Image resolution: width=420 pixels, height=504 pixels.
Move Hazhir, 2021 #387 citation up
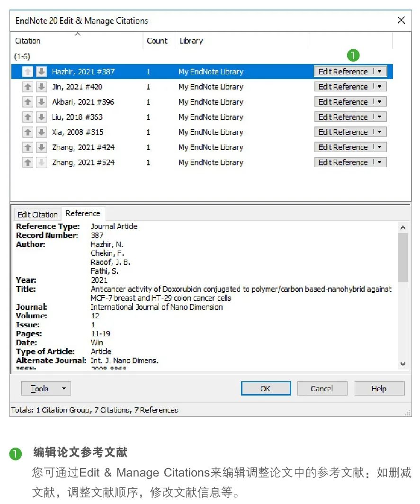[27, 72]
